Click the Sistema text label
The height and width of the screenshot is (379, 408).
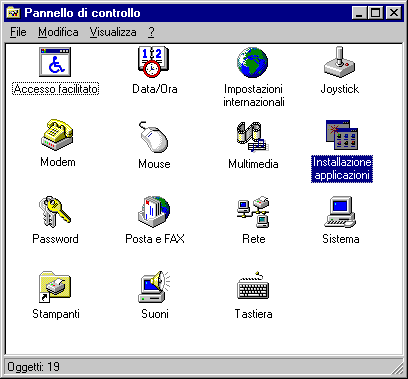coord(341,239)
